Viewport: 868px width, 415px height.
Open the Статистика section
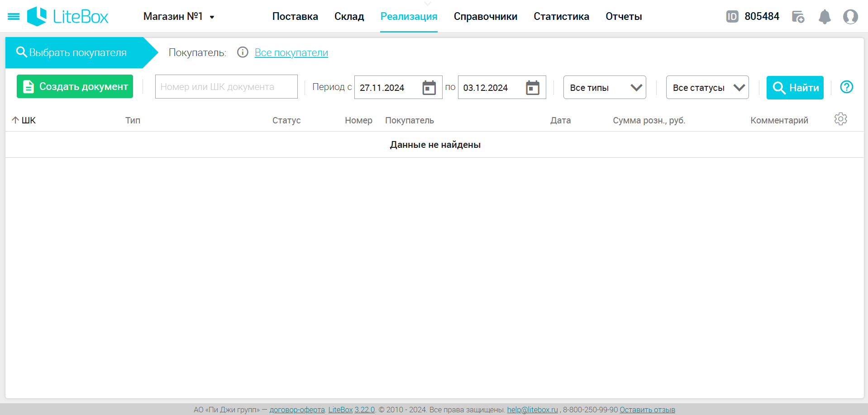coord(561,17)
